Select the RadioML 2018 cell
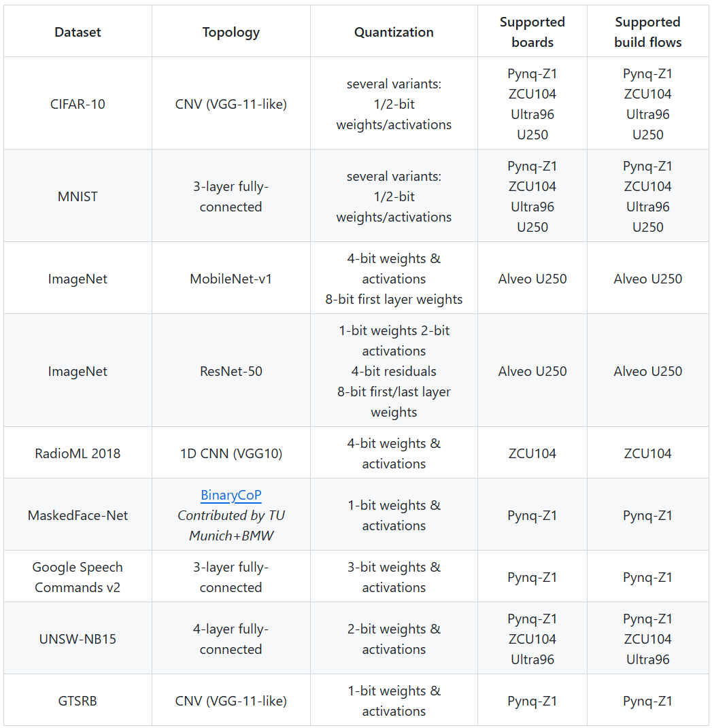Viewport: 712px width, 728px height. pyautogui.click(x=78, y=453)
